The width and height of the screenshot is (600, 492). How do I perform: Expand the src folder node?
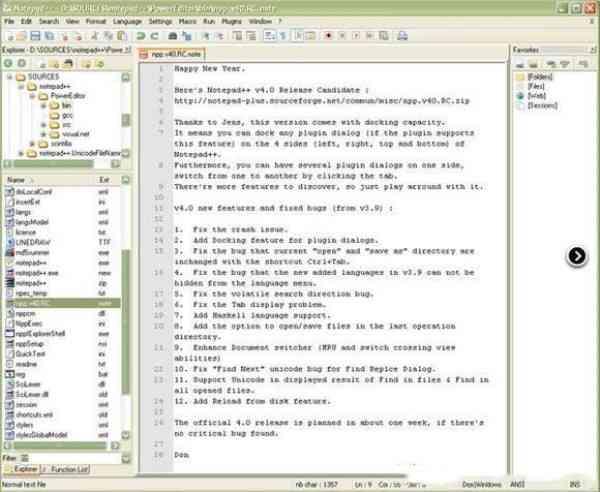[x=44, y=125]
